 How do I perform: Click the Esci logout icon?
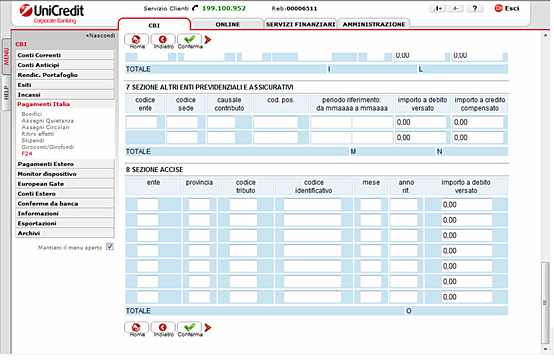click(499, 8)
